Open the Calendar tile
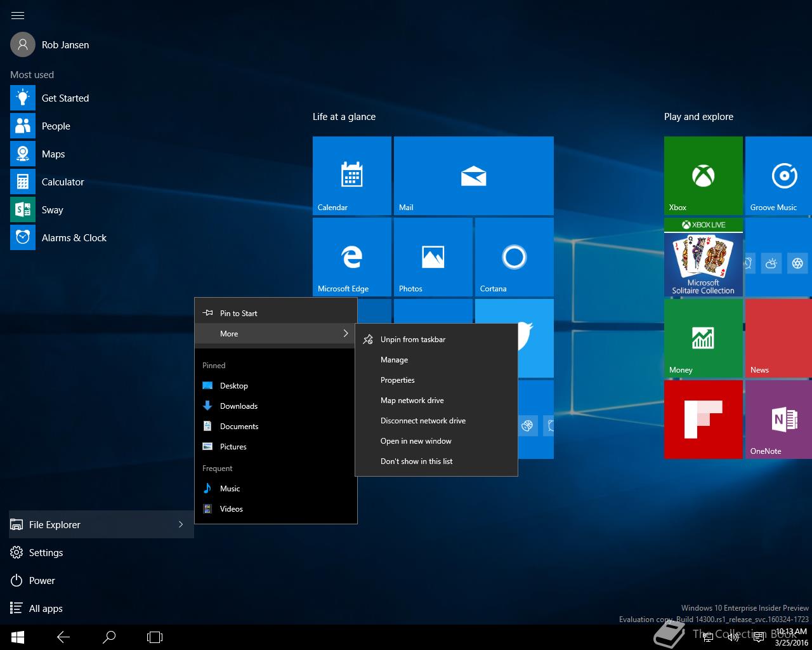 coord(352,176)
